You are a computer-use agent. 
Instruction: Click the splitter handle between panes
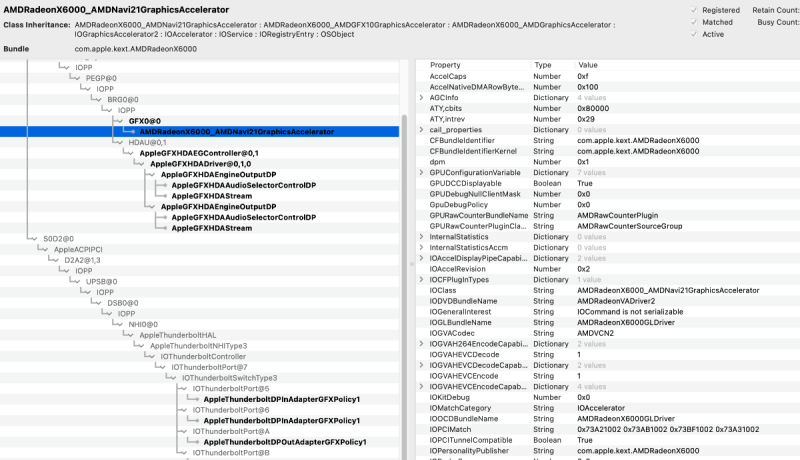point(412,264)
